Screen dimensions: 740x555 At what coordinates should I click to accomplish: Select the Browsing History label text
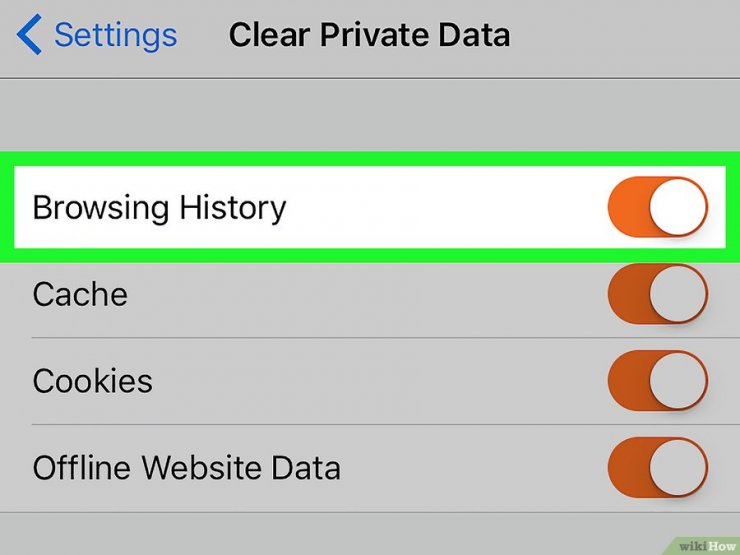pos(160,208)
